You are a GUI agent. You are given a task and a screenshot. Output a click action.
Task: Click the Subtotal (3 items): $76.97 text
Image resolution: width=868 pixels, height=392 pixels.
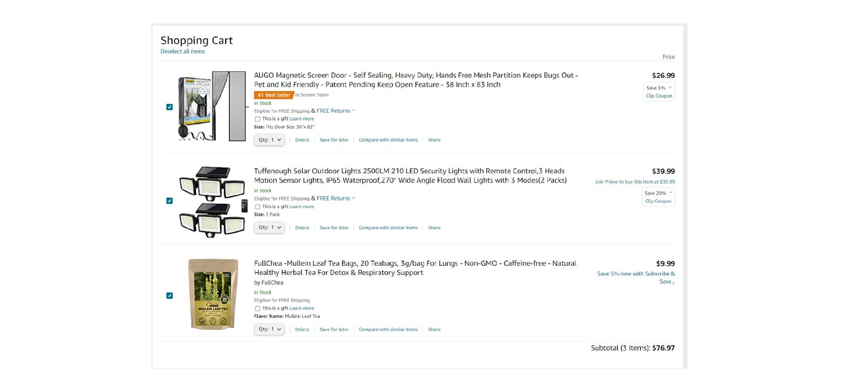[633, 348]
